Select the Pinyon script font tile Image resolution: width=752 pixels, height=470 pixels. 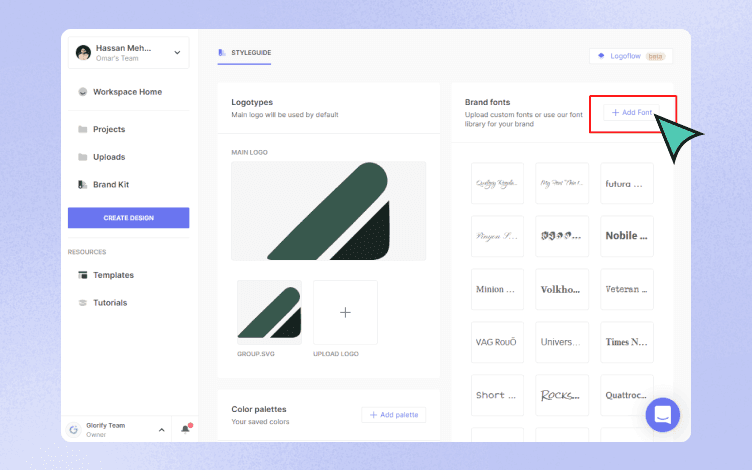coord(497,236)
